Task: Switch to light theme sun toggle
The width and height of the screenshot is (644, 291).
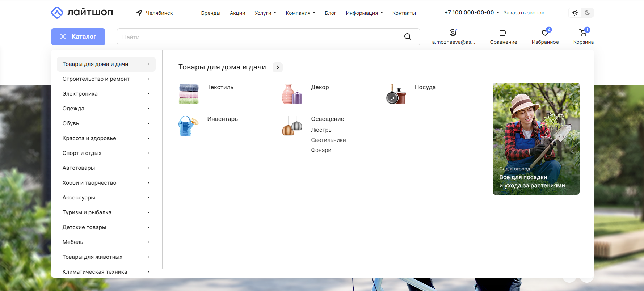Action: pyautogui.click(x=575, y=13)
